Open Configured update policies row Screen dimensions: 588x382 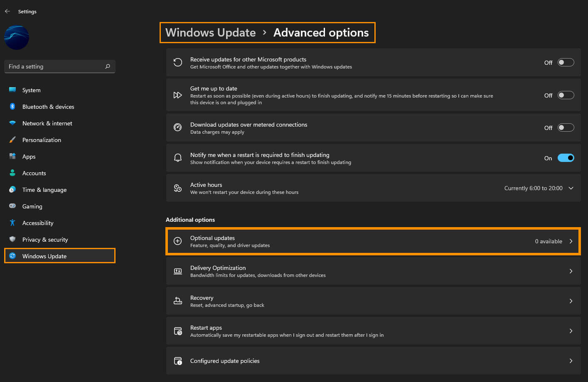373,361
